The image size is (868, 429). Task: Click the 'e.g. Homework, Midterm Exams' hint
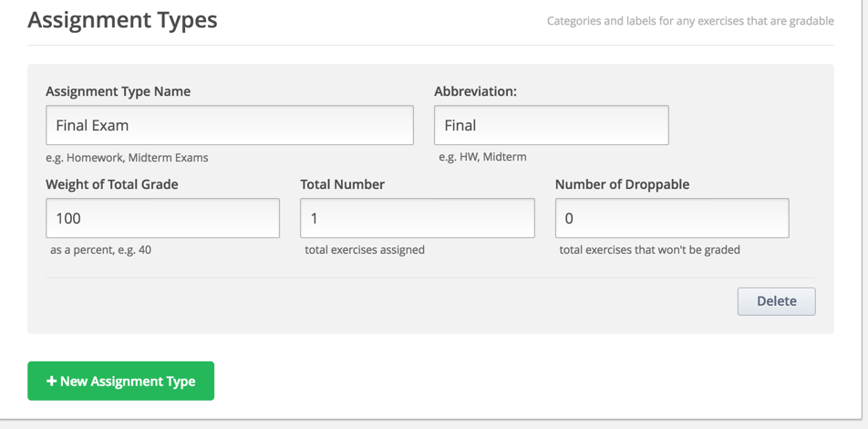coord(127,157)
